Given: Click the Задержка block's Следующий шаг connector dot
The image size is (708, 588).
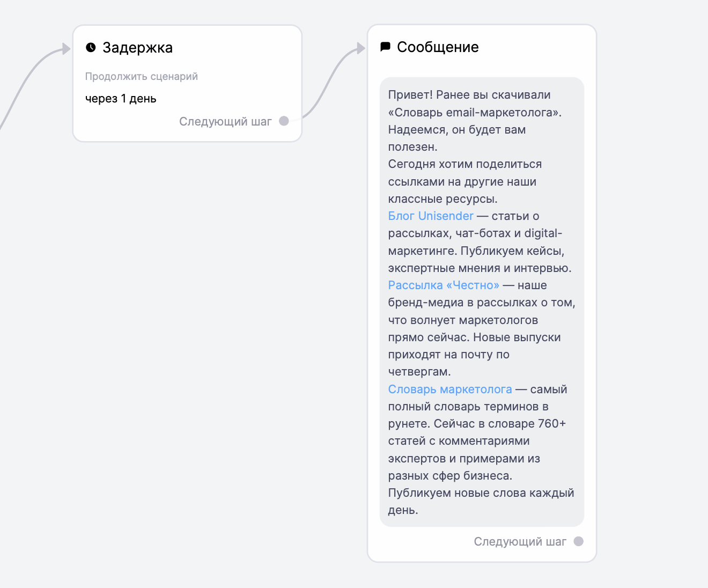Looking at the screenshot, I should pos(284,121).
